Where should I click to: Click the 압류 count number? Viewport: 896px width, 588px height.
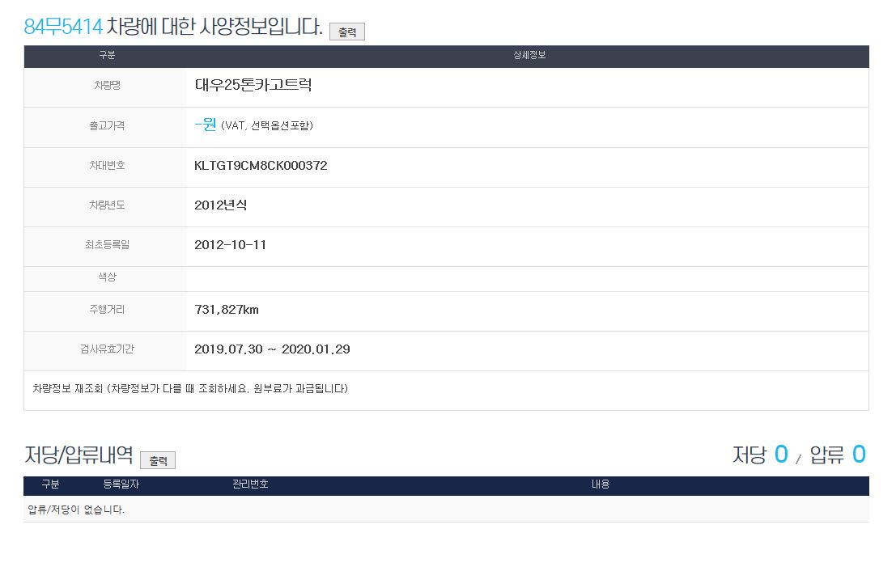tap(859, 455)
